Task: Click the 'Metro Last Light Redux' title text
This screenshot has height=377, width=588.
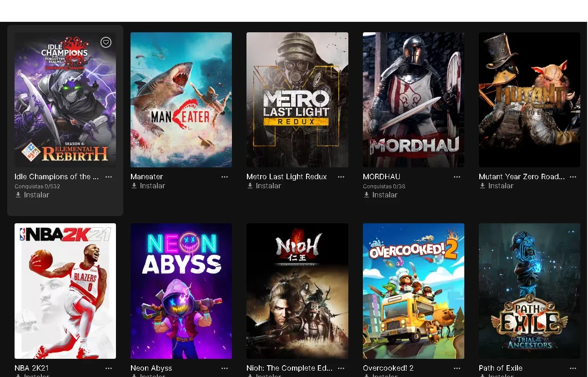Action: pos(286,176)
